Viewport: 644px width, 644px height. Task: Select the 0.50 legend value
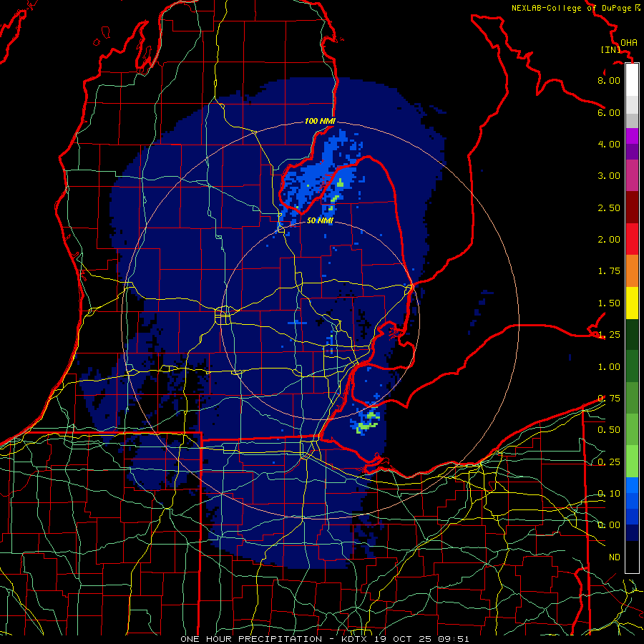pyautogui.click(x=609, y=429)
